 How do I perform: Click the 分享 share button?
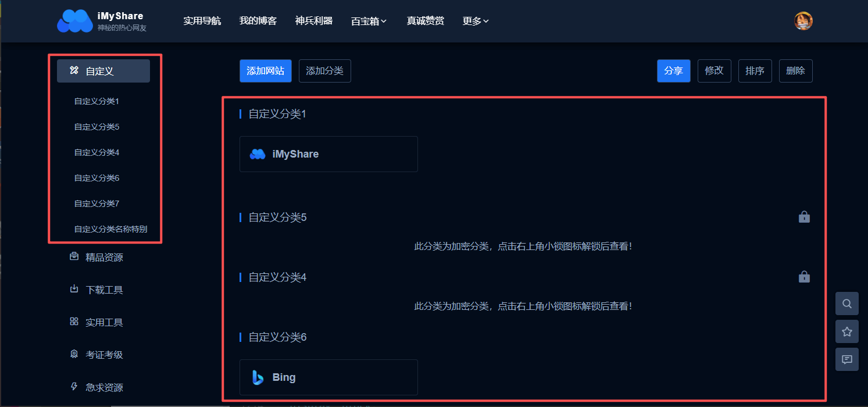[673, 70]
